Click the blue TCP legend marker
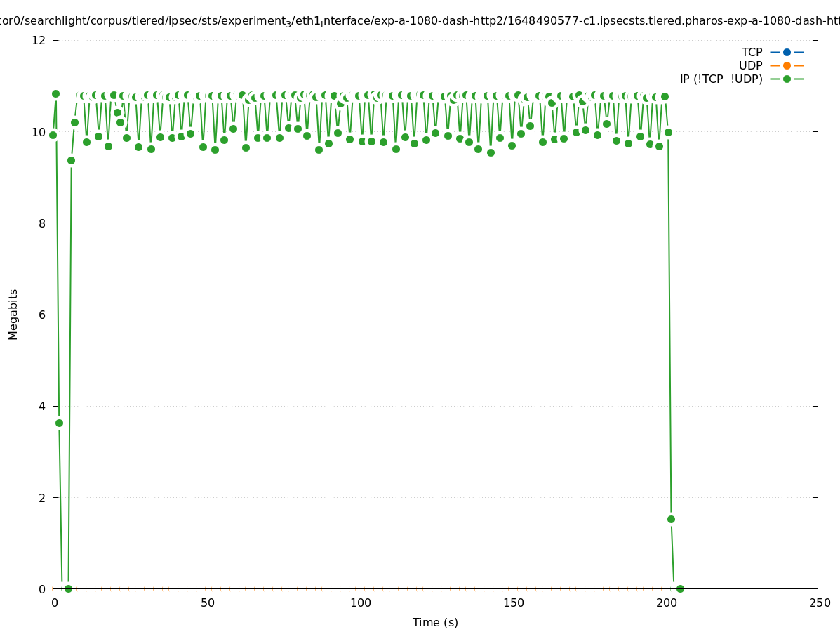 click(x=787, y=52)
